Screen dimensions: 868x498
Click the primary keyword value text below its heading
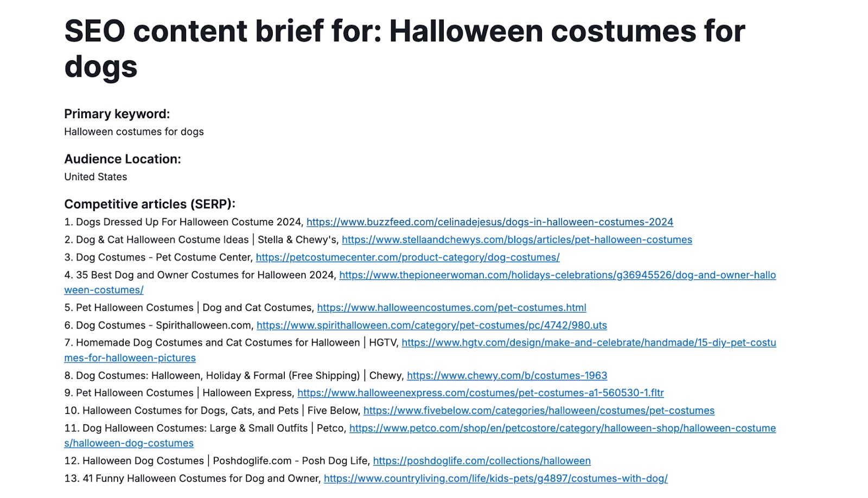pos(134,132)
